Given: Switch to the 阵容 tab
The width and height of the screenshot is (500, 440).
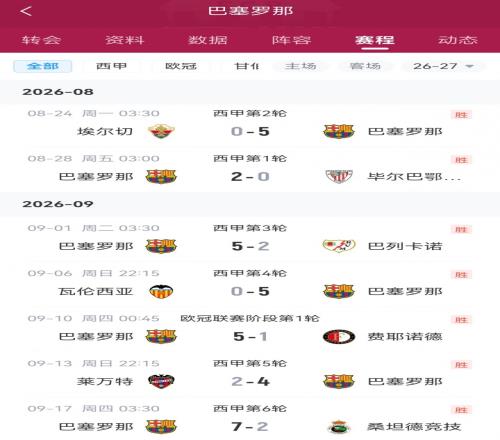Looking at the screenshot, I should (x=291, y=40).
